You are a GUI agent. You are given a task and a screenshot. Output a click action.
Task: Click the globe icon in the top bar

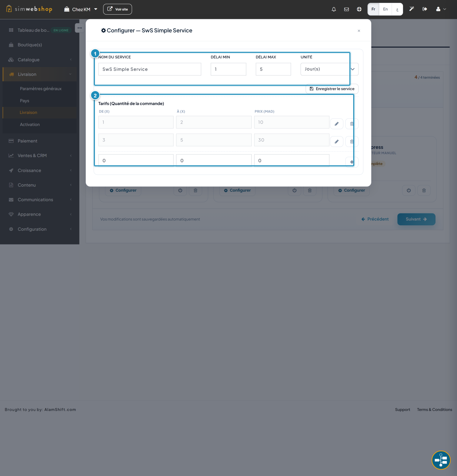pyautogui.click(x=359, y=9)
